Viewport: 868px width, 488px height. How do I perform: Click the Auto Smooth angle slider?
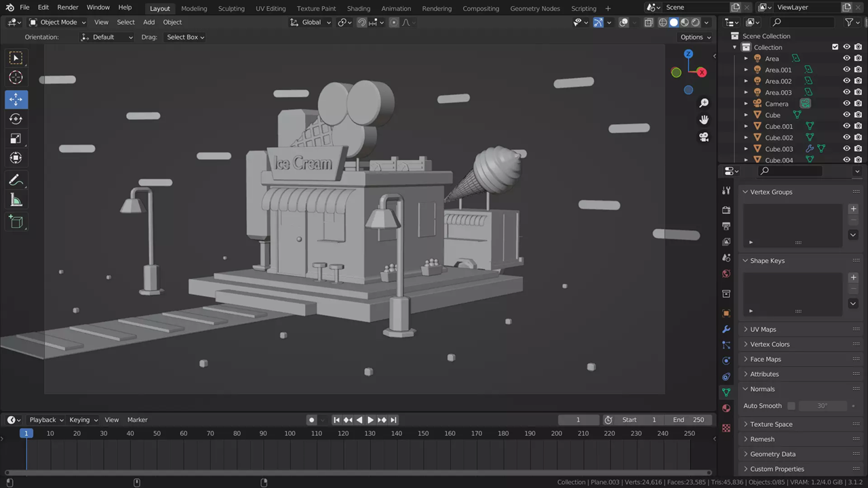pyautogui.click(x=822, y=406)
